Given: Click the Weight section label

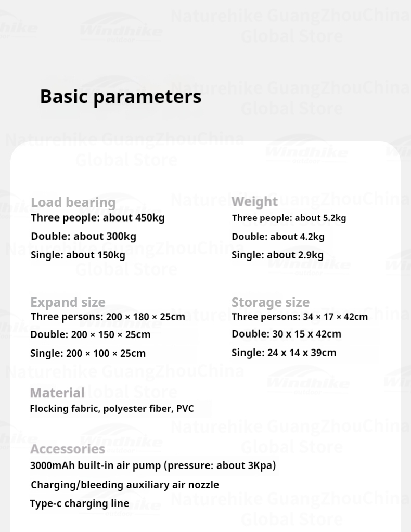Looking at the screenshot, I should pyautogui.click(x=254, y=202).
